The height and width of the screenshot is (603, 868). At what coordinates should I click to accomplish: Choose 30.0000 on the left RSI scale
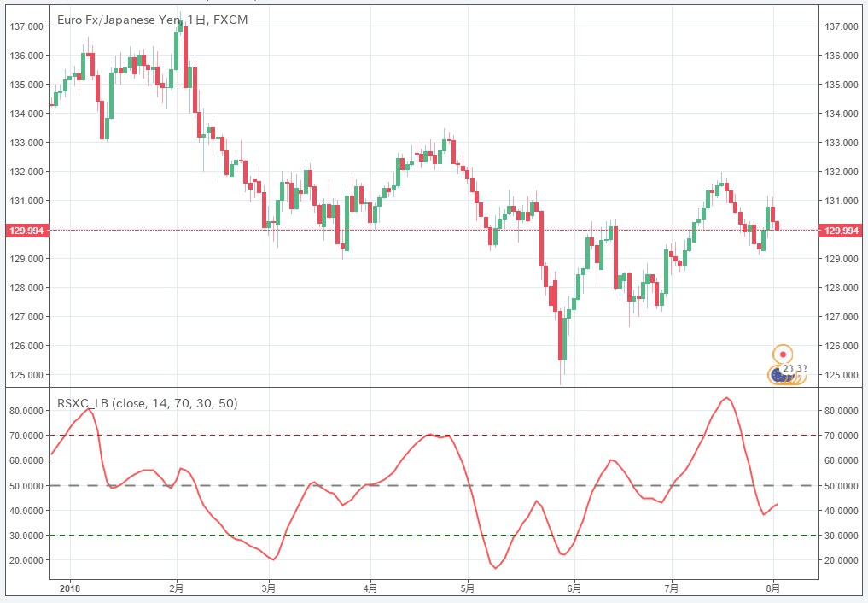(26, 536)
